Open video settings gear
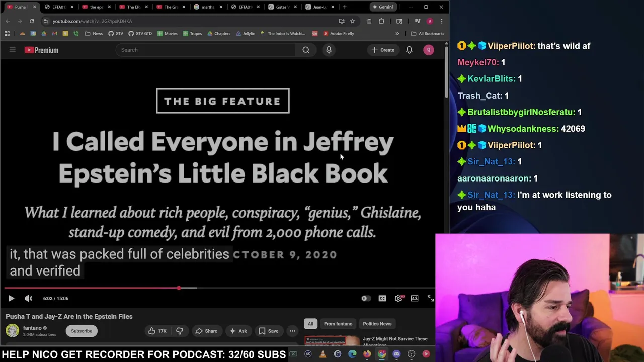Image resolution: width=644 pixels, height=362 pixels. pyautogui.click(x=398, y=298)
